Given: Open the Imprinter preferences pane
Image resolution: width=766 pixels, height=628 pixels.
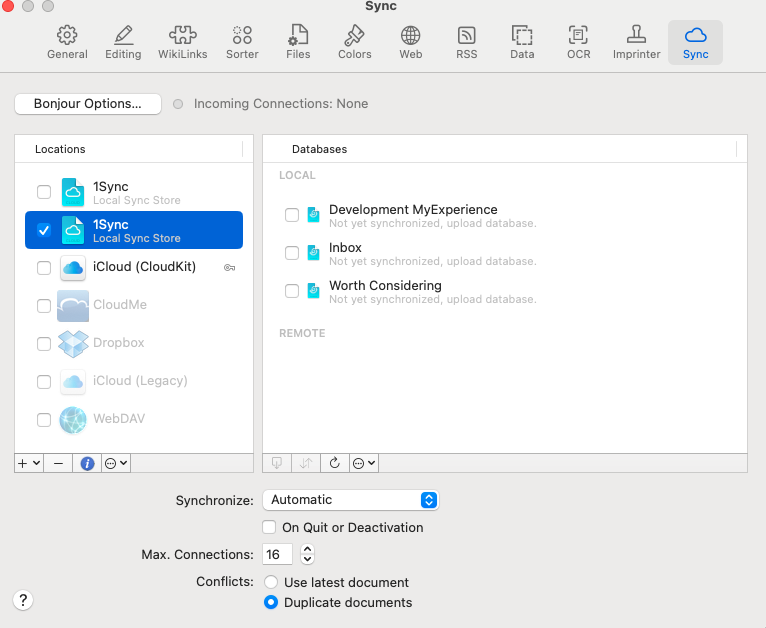Looking at the screenshot, I should pos(636,42).
